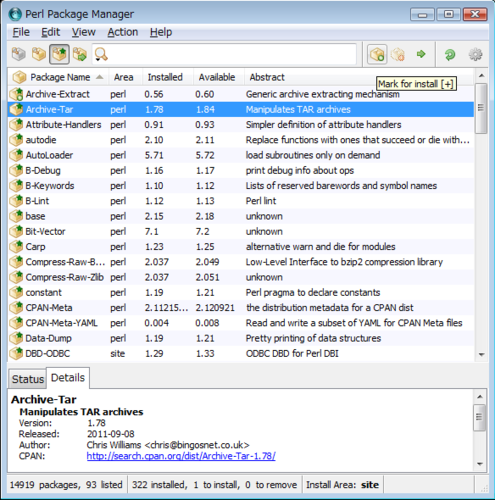Click the Mark for install toolbar icon
This screenshot has width=495, height=500.
coord(377,54)
